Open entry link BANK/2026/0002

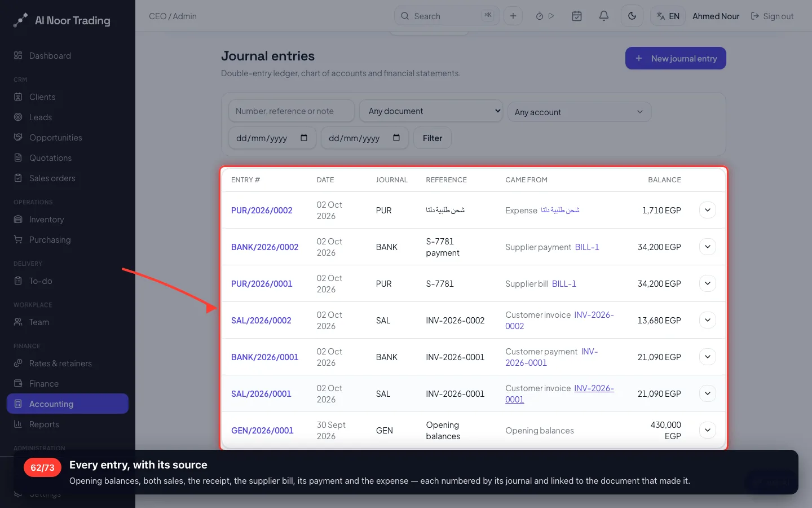click(x=264, y=247)
